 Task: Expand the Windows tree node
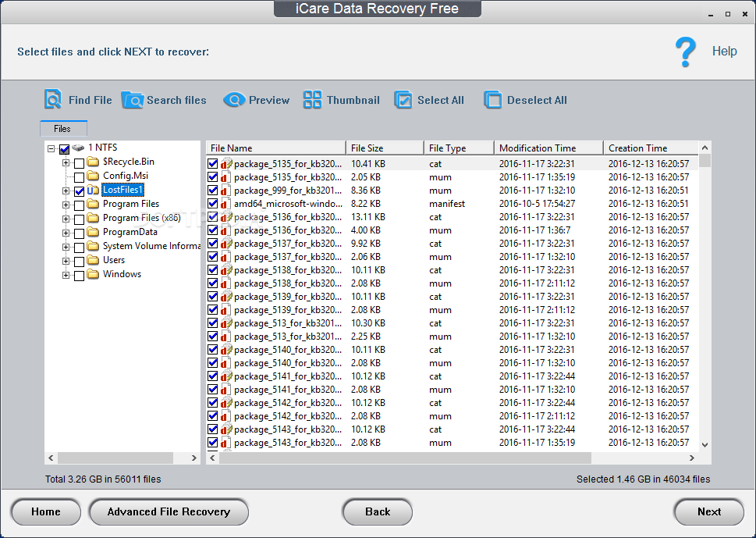(x=66, y=275)
